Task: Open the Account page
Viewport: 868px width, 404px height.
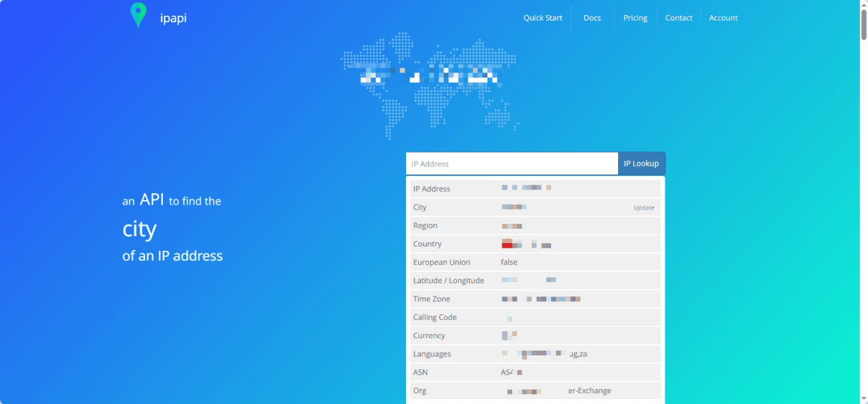Action: [724, 18]
